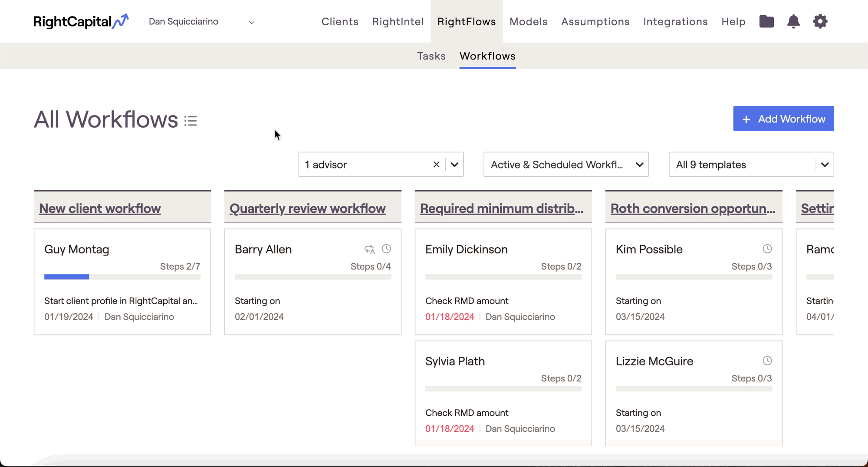868x467 pixels.
Task: Open notifications bell icon
Action: (x=793, y=21)
